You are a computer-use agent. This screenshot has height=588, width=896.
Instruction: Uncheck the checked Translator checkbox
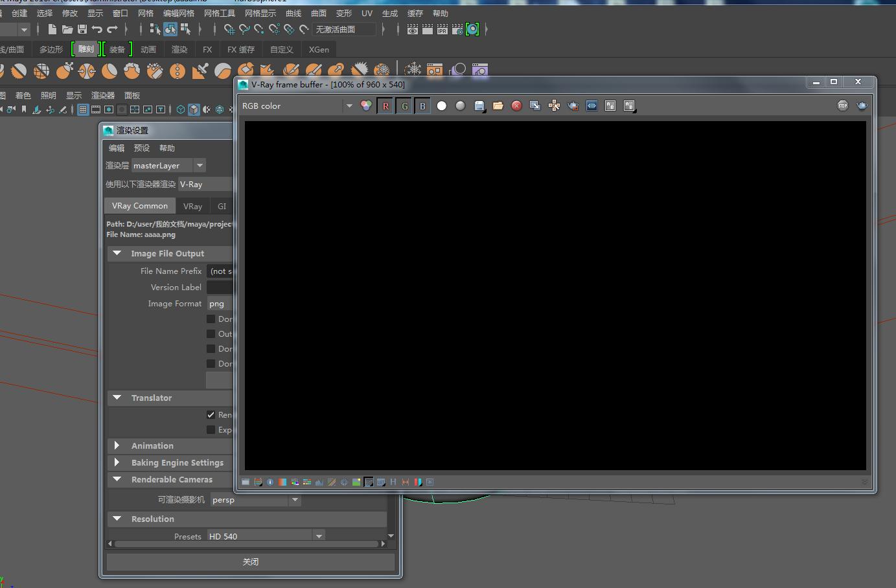(211, 414)
